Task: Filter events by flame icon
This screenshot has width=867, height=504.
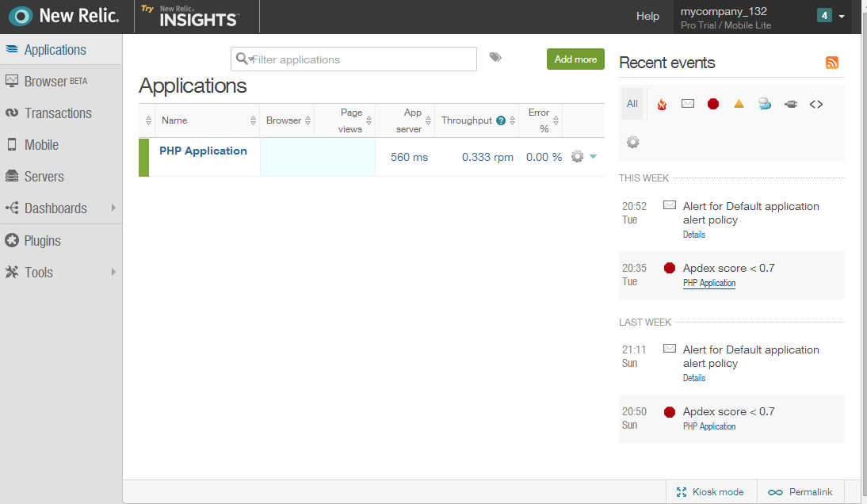Action: pyautogui.click(x=662, y=104)
